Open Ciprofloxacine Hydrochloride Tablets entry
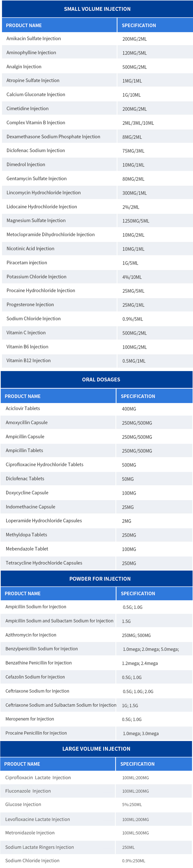This screenshot has width=193, height=868. coord(44,465)
